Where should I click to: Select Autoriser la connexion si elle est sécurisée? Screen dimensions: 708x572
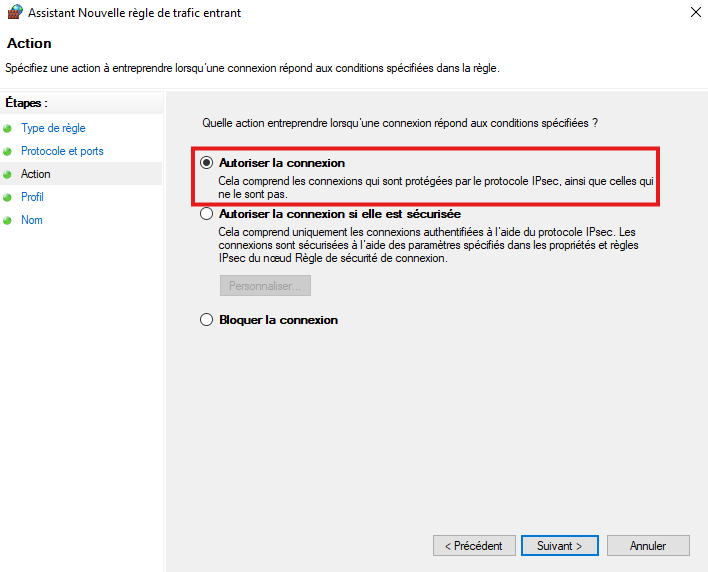pyautogui.click(x=207, y=214)
